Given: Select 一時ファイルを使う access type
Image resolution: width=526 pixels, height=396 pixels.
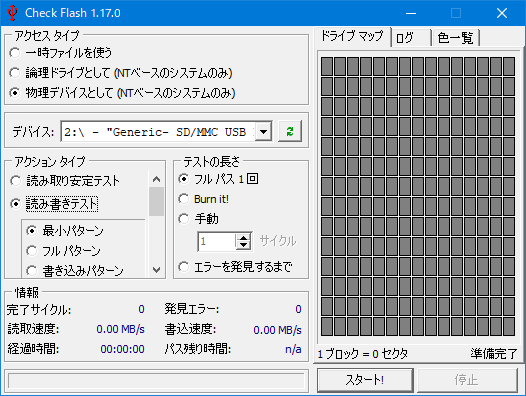Looking at the screenshot, I should click(x=61, y=53).
